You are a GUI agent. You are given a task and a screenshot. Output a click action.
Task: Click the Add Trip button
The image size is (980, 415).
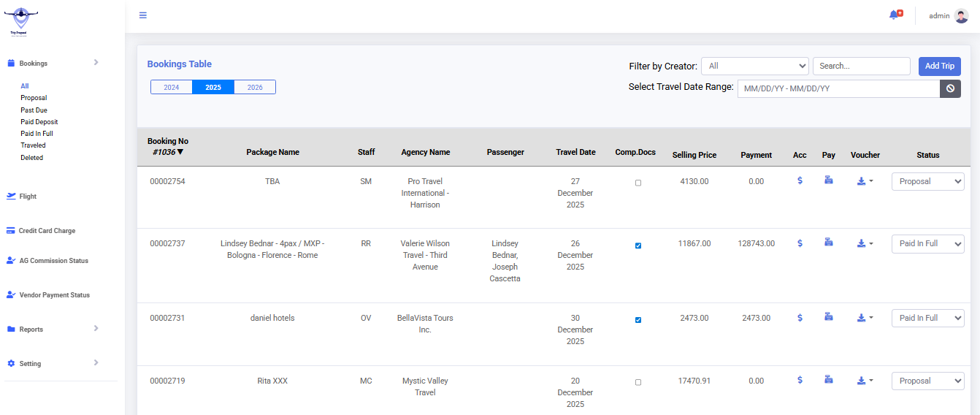(939, 66)
